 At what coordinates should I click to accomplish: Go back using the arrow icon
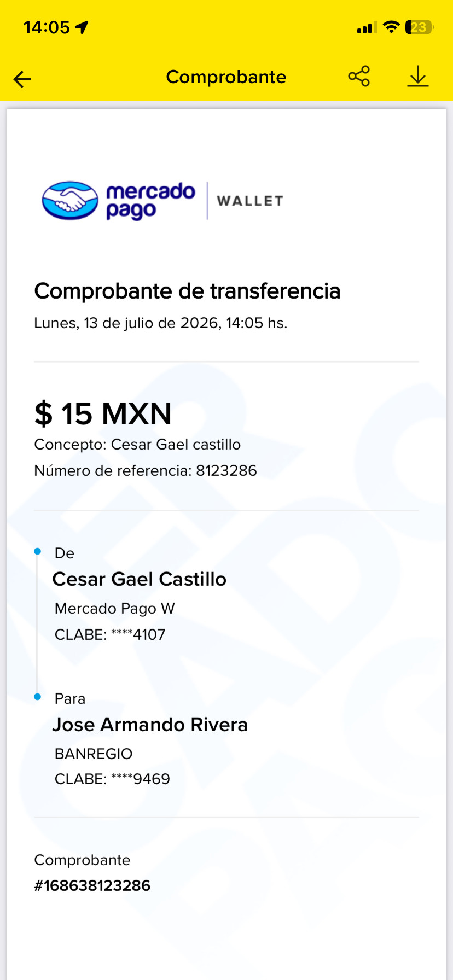pyautogui.click(x=22, y=79)
